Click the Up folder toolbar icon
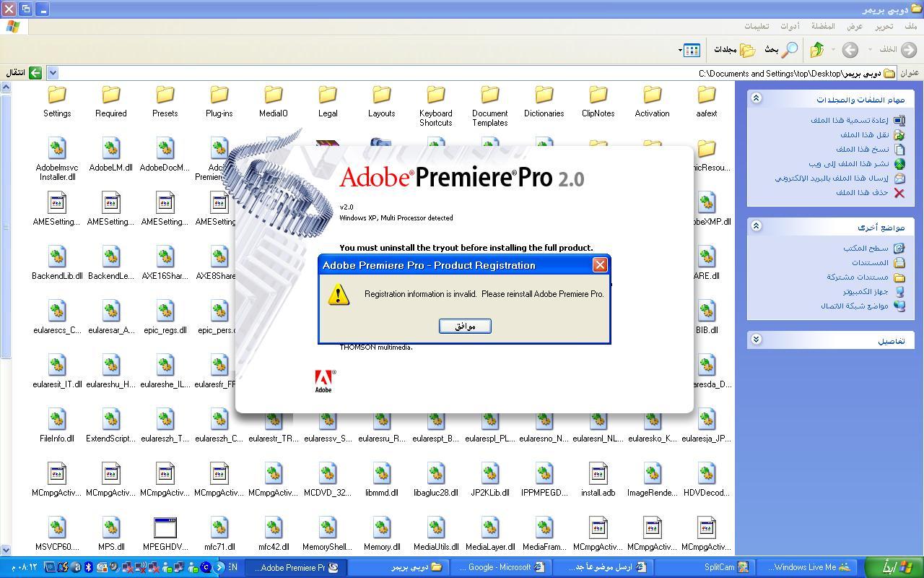Image resolution: width=924 pixels, height=578 pixels. [x=817, y=49]
